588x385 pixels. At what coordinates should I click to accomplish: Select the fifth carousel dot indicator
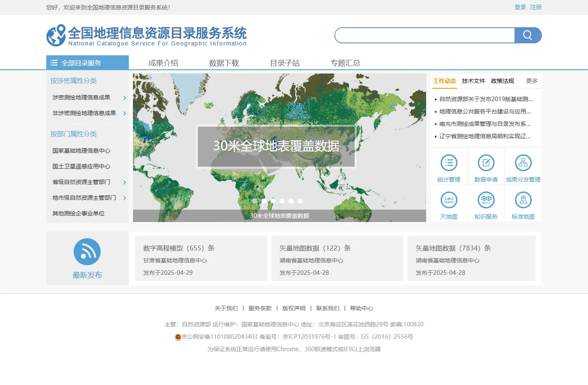(291, 201)
